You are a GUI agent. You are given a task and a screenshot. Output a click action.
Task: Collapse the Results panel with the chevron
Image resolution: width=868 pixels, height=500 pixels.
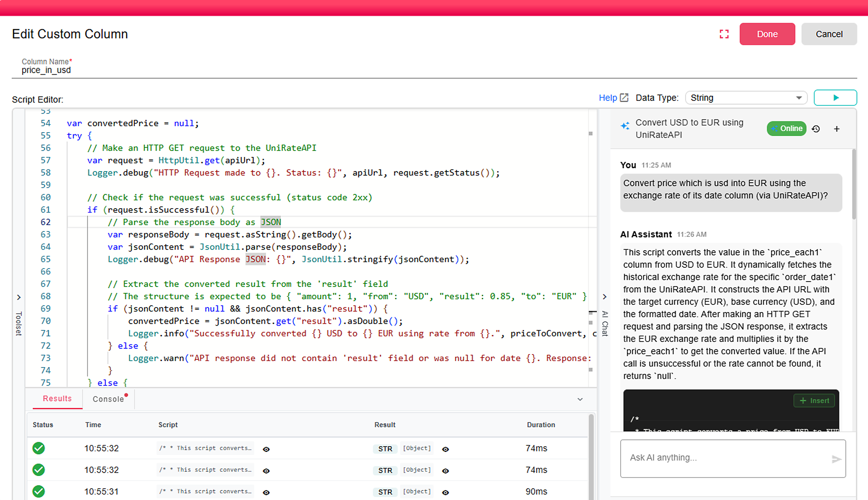pos(580,399)
